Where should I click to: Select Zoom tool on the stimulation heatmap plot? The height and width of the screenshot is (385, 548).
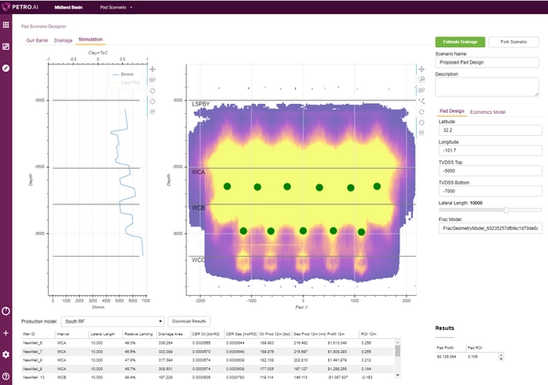click(x=421, y=80)
